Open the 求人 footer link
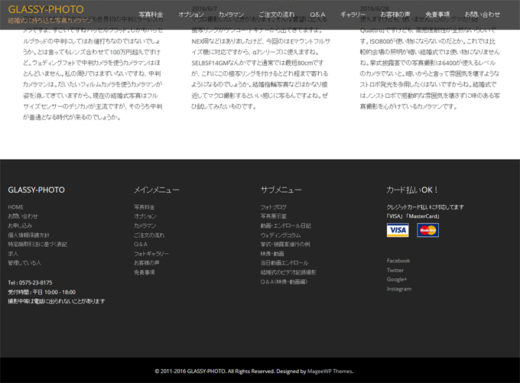Viewport: 520px width, 383px height. (x=13, y=254)
